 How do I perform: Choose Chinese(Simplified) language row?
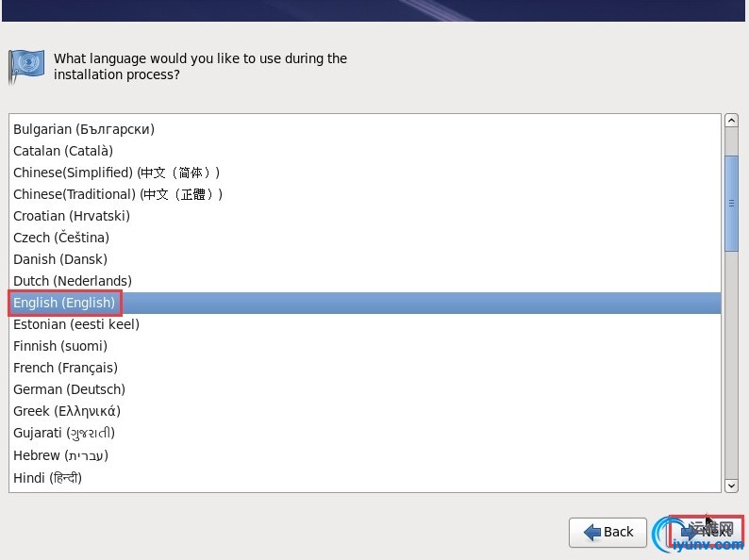pyautogui.click(x=364, y=173)
